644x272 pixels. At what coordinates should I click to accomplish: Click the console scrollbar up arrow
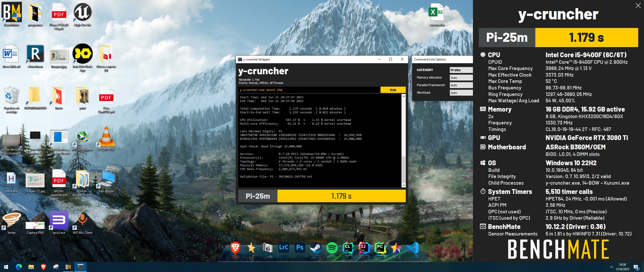(404, 96)
